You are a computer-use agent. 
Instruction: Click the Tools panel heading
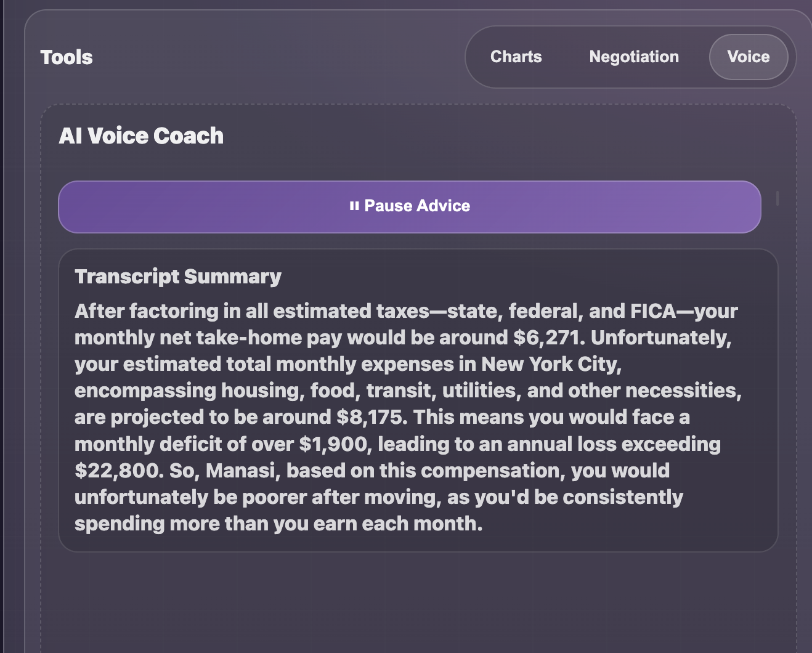(x=67, y=57)
